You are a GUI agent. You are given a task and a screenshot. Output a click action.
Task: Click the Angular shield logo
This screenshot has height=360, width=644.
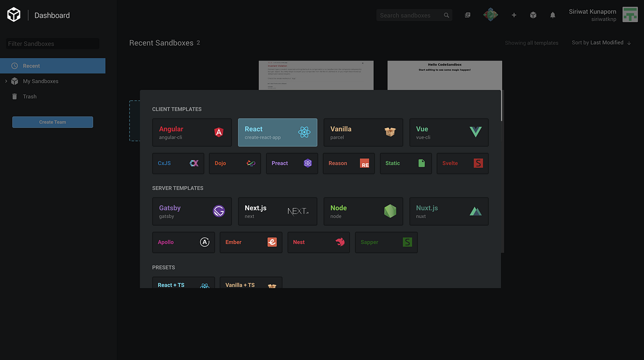click(219, 132)
